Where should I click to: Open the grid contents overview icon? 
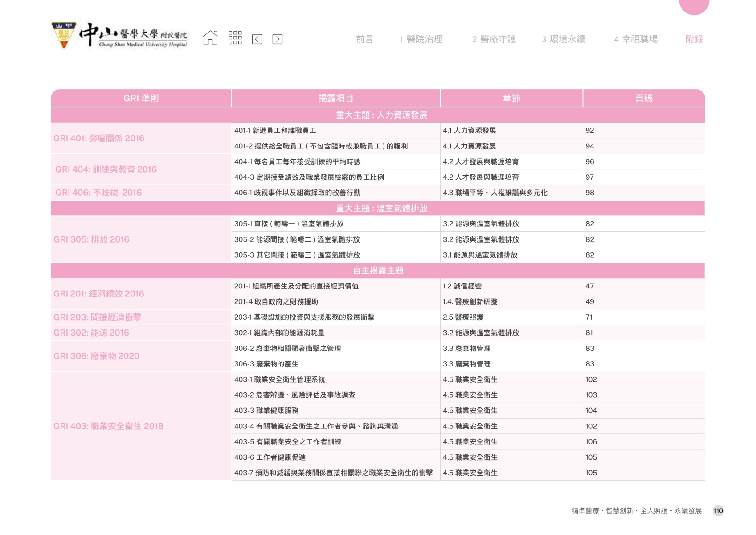click(x=235, y=38)
